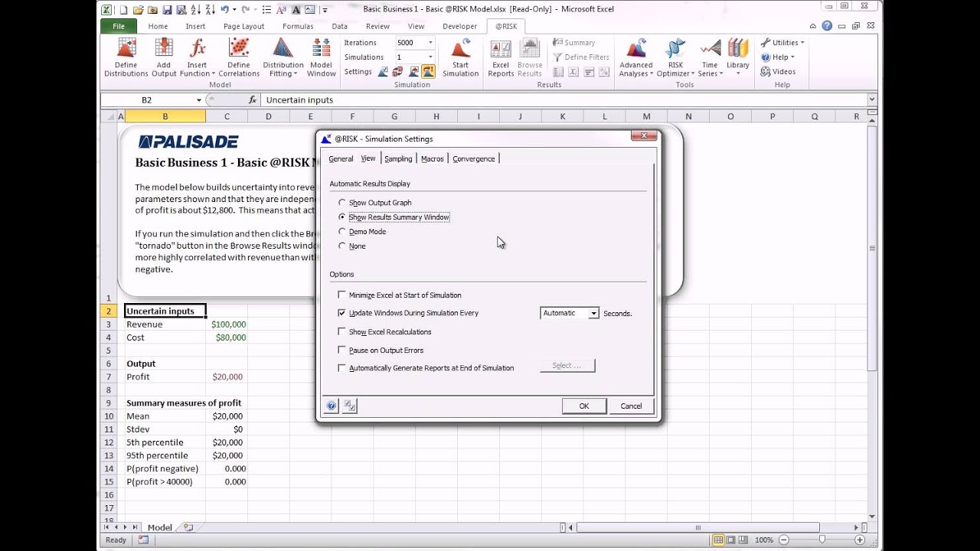Click the New document icon in quick access toolbar
Screen dimensions: 980x551
(x=124, y=10)
